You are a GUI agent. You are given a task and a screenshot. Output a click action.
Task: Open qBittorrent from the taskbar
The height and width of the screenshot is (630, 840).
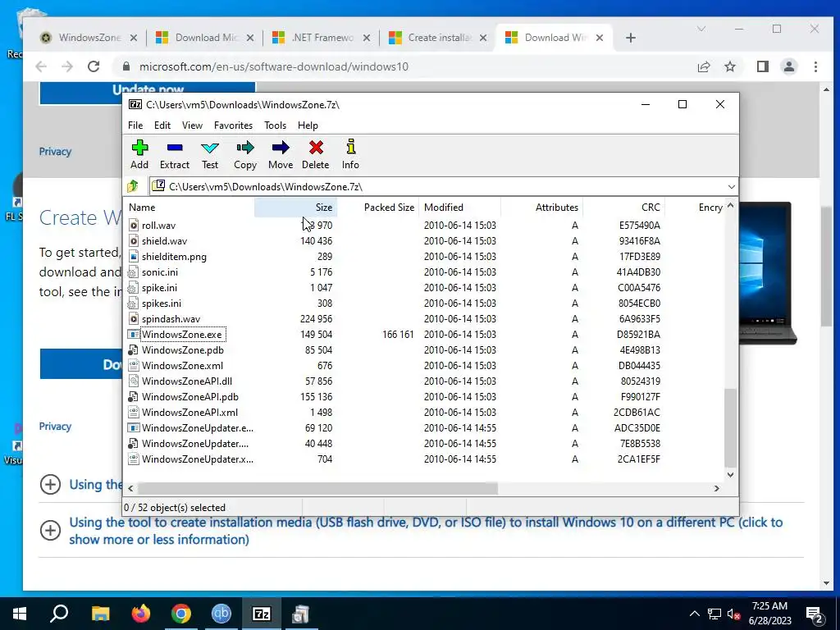[221, 614]
